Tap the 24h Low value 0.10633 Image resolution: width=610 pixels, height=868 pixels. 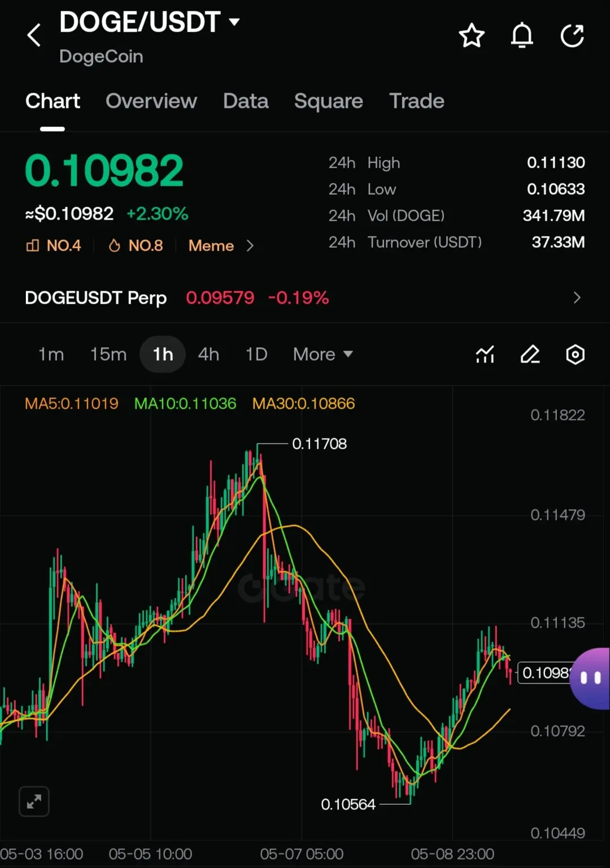(x=556, y=189)
